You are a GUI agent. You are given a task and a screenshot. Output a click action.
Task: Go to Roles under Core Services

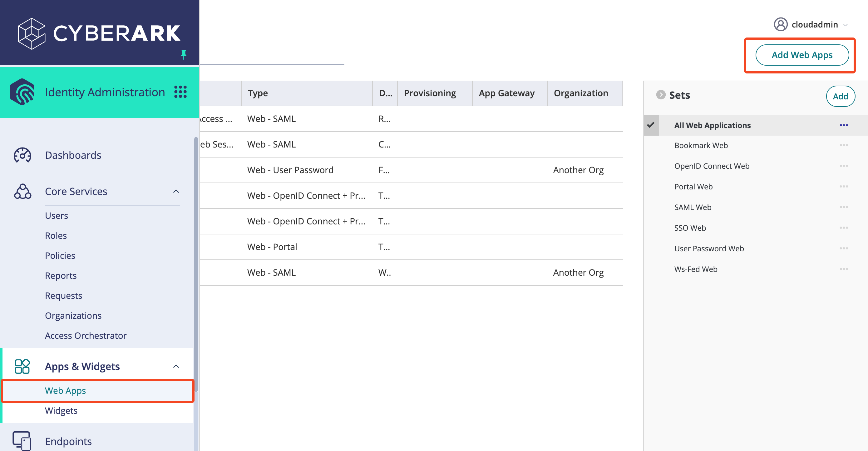coord(56,235)
